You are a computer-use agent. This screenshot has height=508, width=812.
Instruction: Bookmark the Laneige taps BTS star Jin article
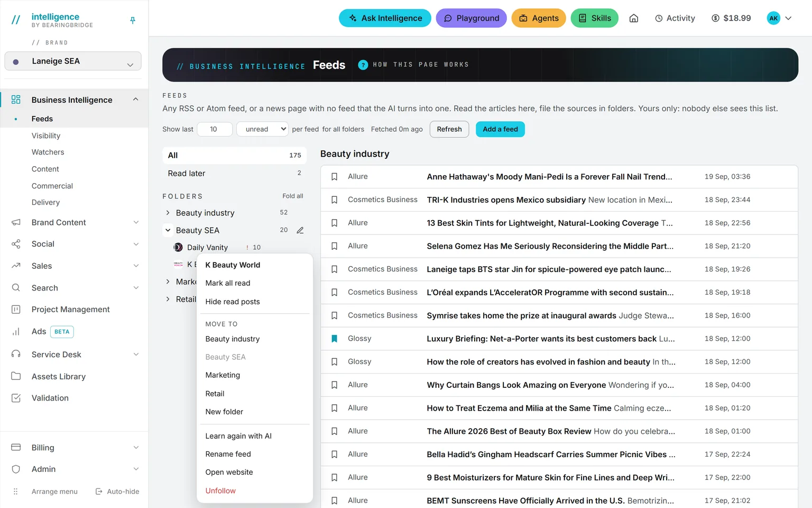pos(334,269)
